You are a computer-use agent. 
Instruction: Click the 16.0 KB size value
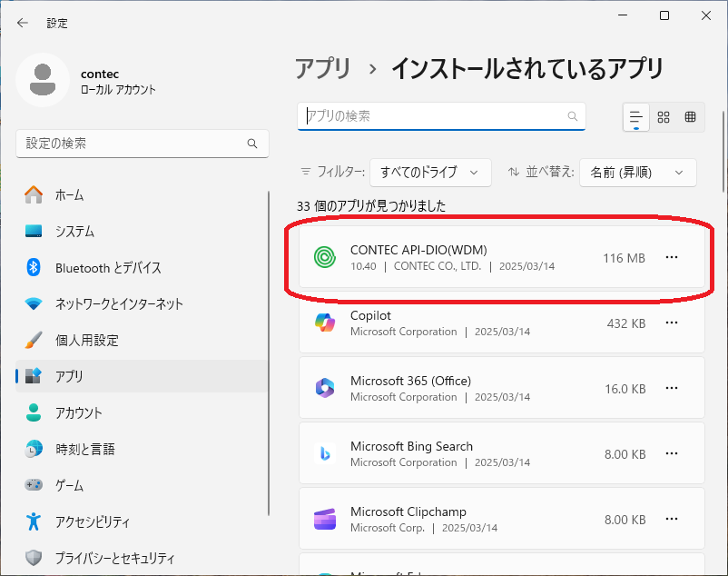pyautogui.click(x=625, y=389)
